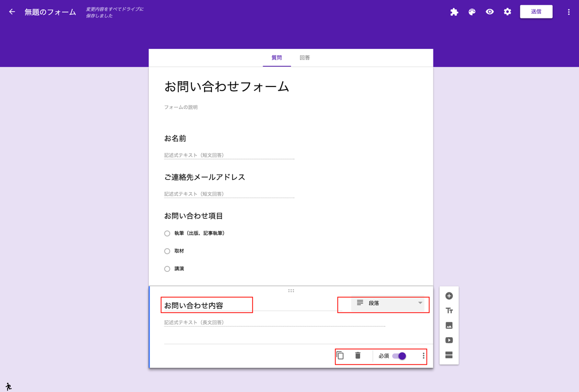
Task: Click the 送信 send button
Action: tap(536, 12)
